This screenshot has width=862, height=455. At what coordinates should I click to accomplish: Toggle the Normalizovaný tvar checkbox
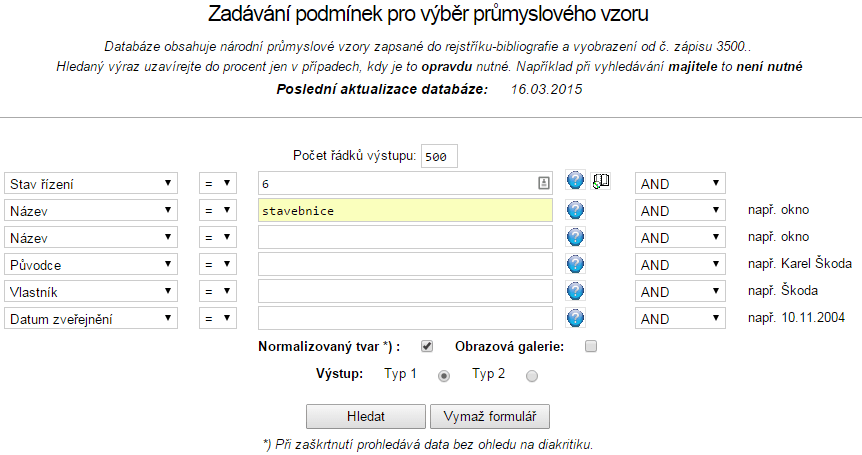[427, 347]
